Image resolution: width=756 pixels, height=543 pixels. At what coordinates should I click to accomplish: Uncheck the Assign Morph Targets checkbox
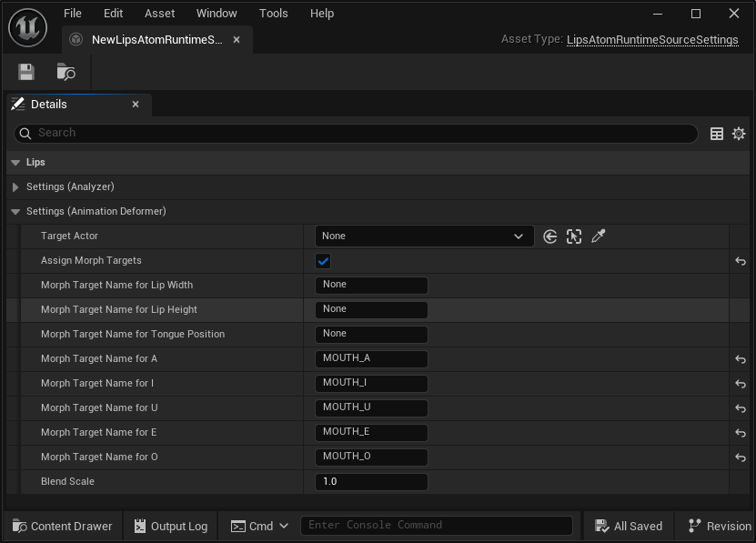(323, 261)
